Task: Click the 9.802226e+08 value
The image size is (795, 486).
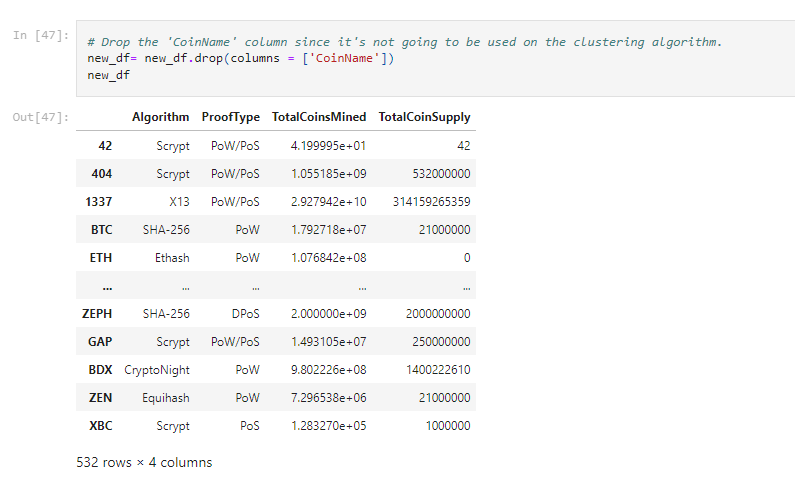Action: tap(329, 370)
